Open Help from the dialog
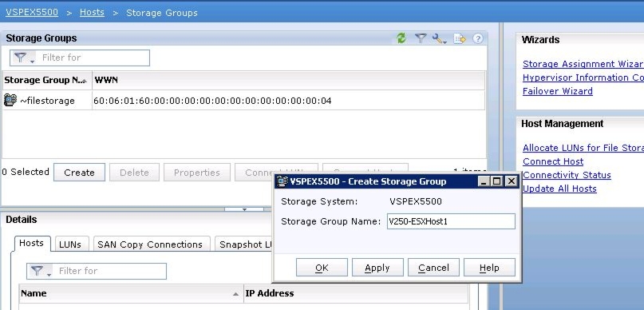Viewport: 644px width, 310px height. [x=489, y=268]
